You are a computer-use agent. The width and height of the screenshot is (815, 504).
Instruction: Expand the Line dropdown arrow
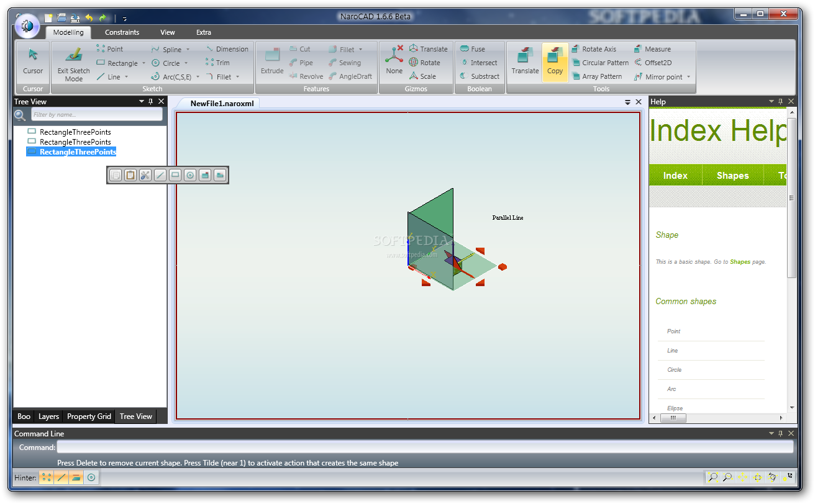pyautogui.click(x=126, y=77)
